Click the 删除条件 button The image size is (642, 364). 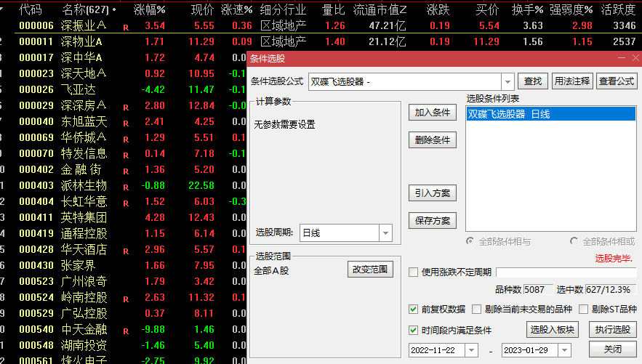coord(433,140)
